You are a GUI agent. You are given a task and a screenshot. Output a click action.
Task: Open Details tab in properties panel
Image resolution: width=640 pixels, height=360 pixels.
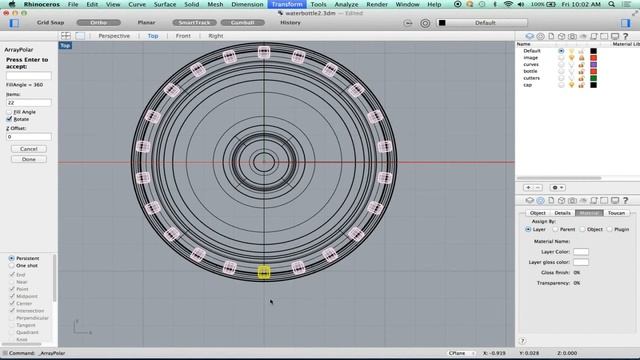(x=562, y=213)
